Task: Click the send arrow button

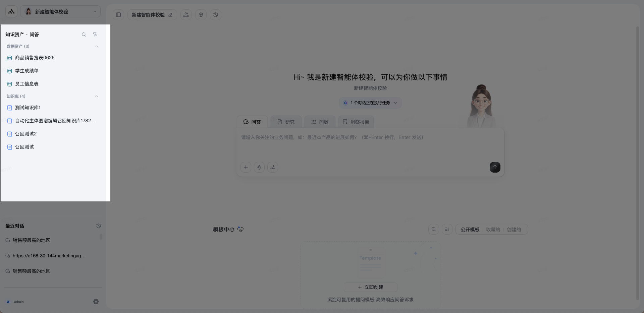Action: [x=495, y=167]
